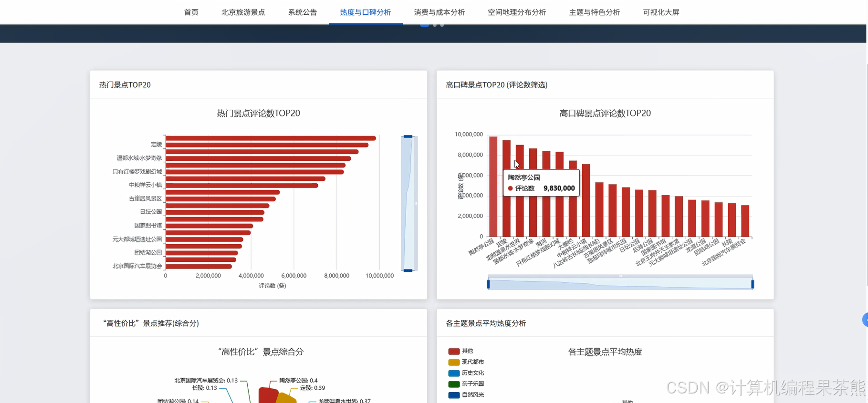Click the red pie slice for 陶然亭公园
Viewport: 868px width, 403px height.
(x=268, y=395)
